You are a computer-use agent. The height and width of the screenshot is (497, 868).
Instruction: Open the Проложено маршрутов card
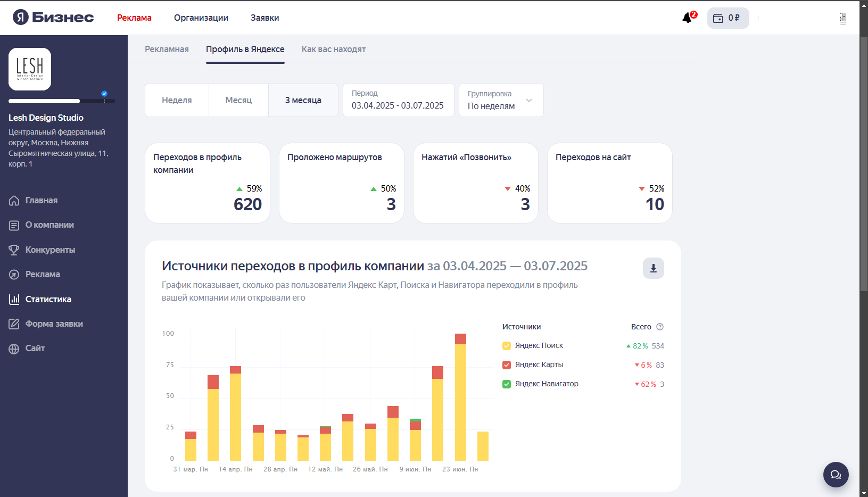(x=342, y=183)
